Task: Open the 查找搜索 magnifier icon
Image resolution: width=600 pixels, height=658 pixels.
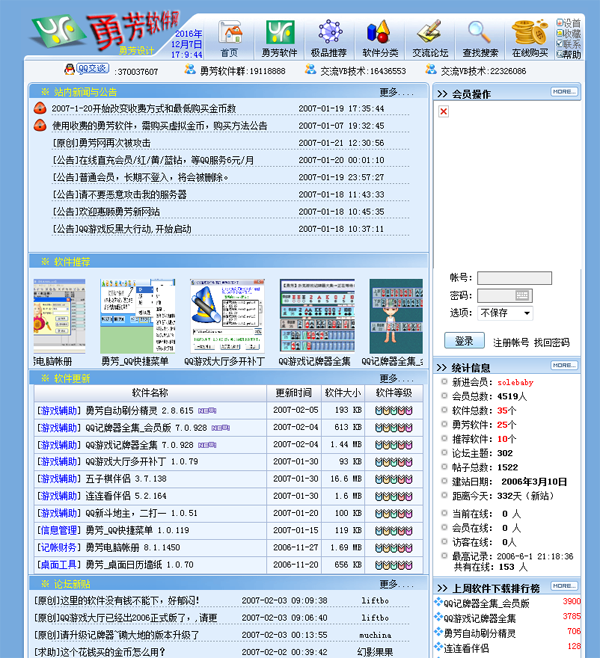Action: (x=479, y=32)
